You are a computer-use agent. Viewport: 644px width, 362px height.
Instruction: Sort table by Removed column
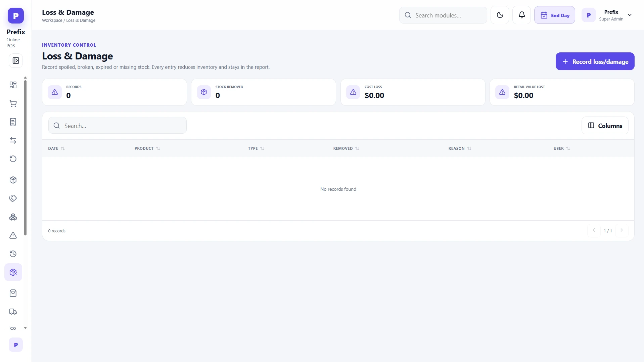(x=346, y=148)
